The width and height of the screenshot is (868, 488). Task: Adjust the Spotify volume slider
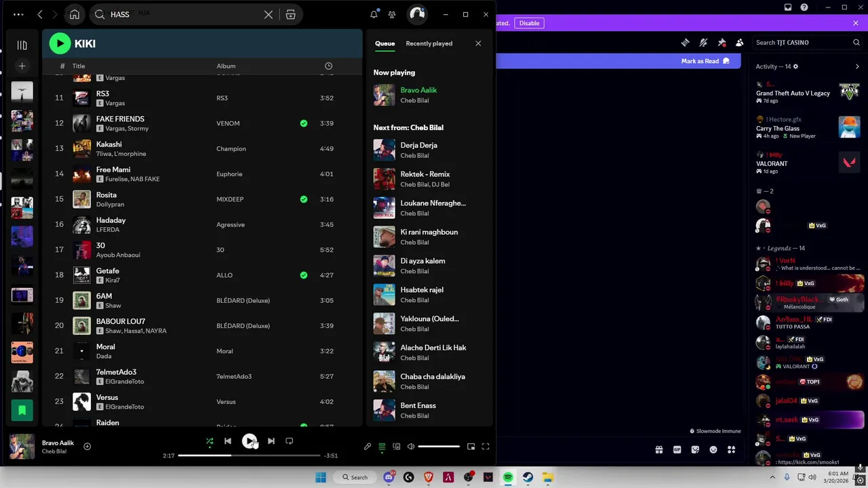(x=439, y=447)
